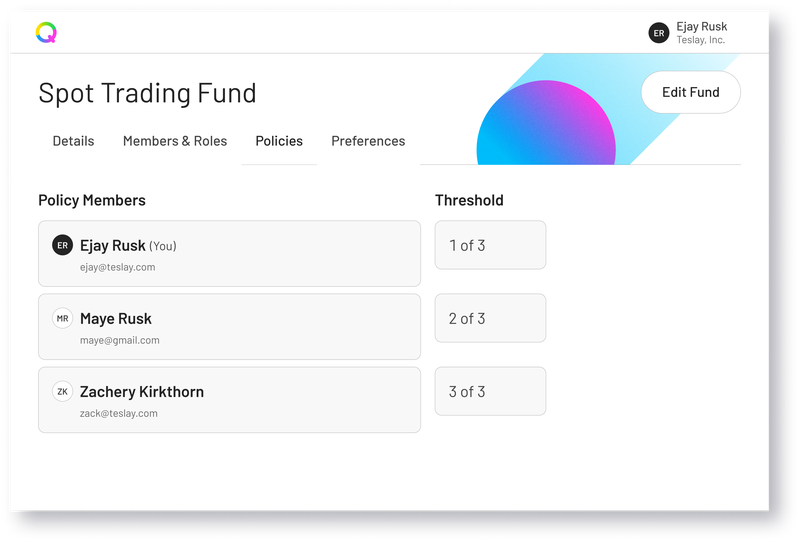Switch to Members & Roles tab
Viewport: 800px width, 541px height.
pyautogui.click(x=175, y=141)
